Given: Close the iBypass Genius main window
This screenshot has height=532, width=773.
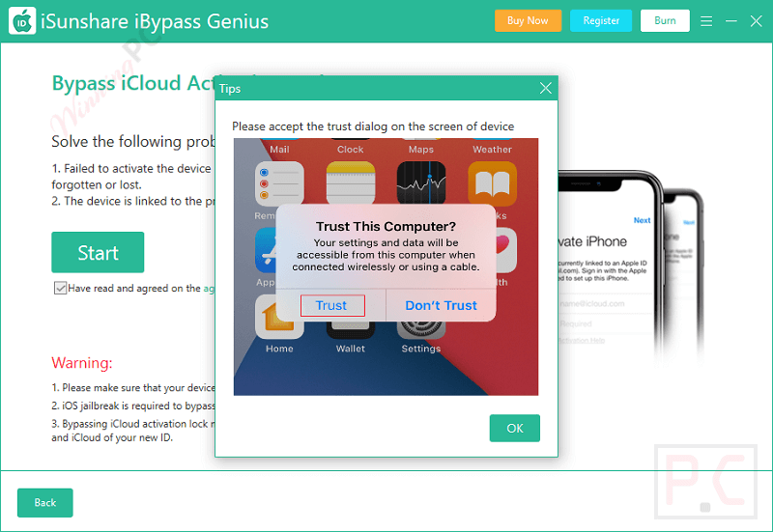Looking at the screenshot, I should 756,21.
